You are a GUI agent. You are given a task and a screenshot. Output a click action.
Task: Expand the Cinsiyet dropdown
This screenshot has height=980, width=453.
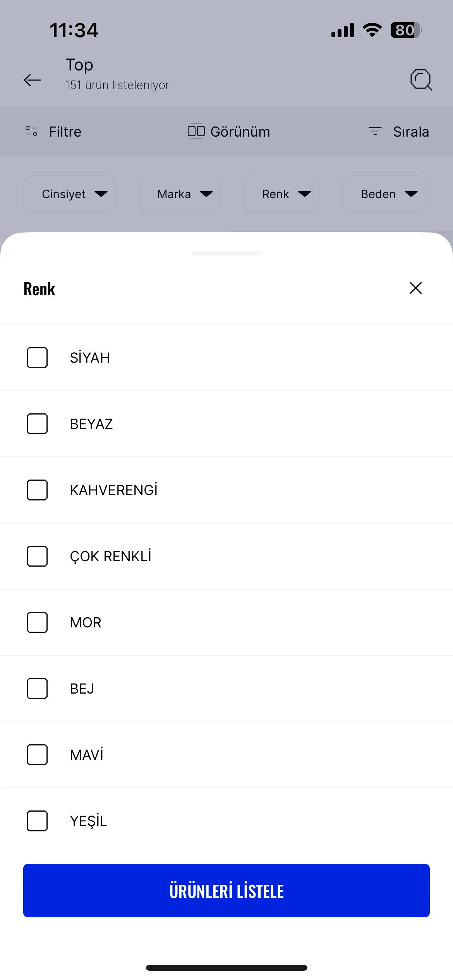(x=70, y=194)
